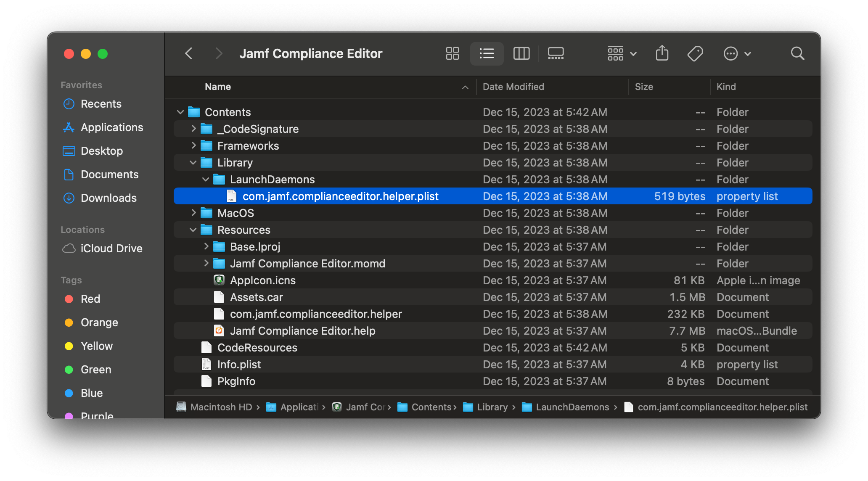Open Downloads from the sidebar
Viewport: 868px width, 481px height.
108,198
